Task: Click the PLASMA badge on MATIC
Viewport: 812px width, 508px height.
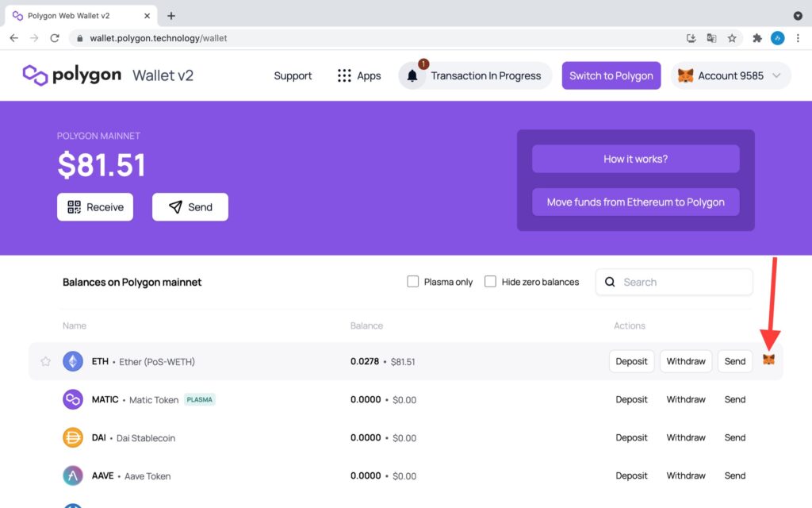Action: point(199,400)
